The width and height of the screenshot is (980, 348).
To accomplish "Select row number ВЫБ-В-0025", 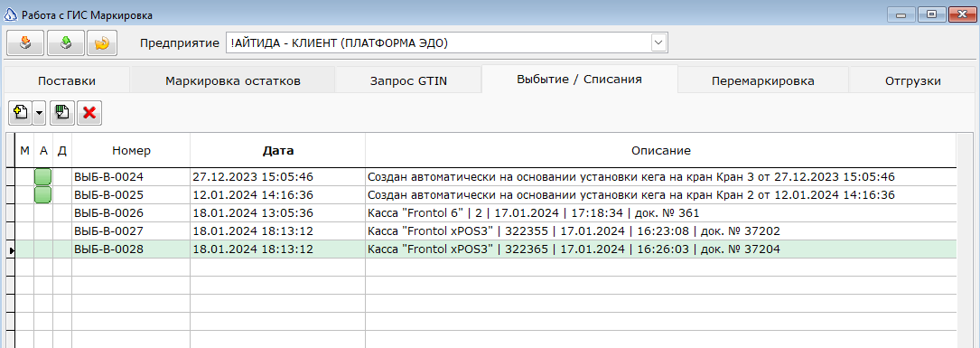I will (x=131, y=194).
